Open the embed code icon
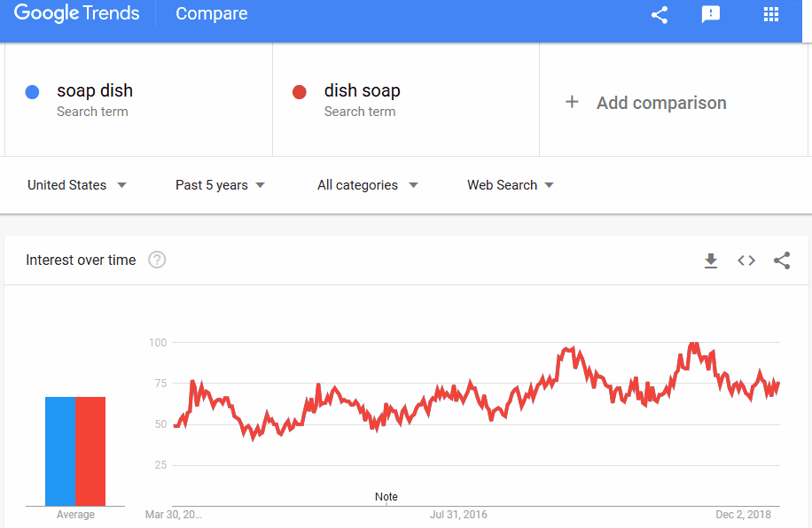Image resolution: width=812 pixels, height=528 pixels. coord(746,260)
